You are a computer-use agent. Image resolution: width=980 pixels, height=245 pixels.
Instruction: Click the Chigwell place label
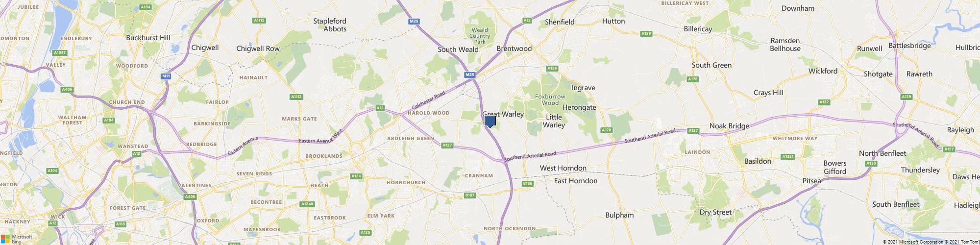click(x=205, y=48)
